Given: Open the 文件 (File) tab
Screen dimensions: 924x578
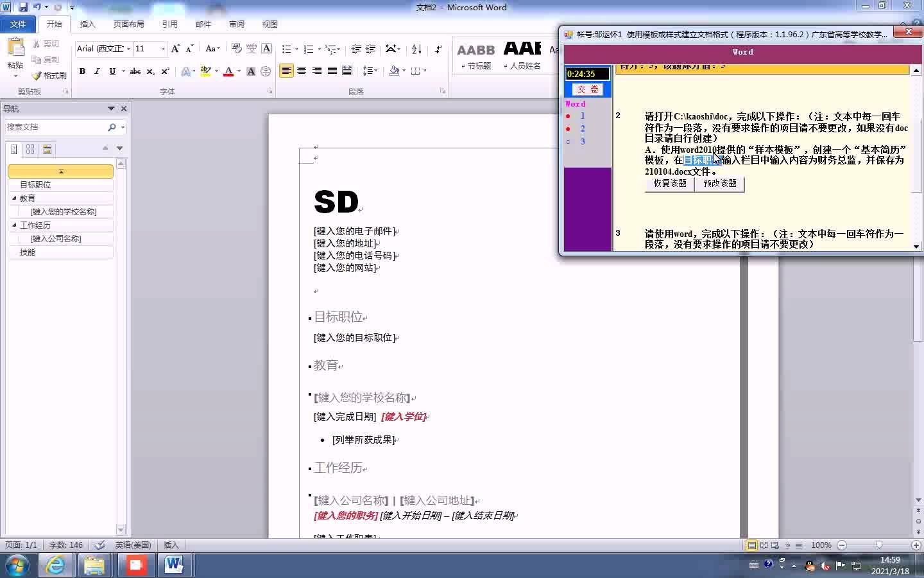Looking at the screenshot, I should 18,24.
